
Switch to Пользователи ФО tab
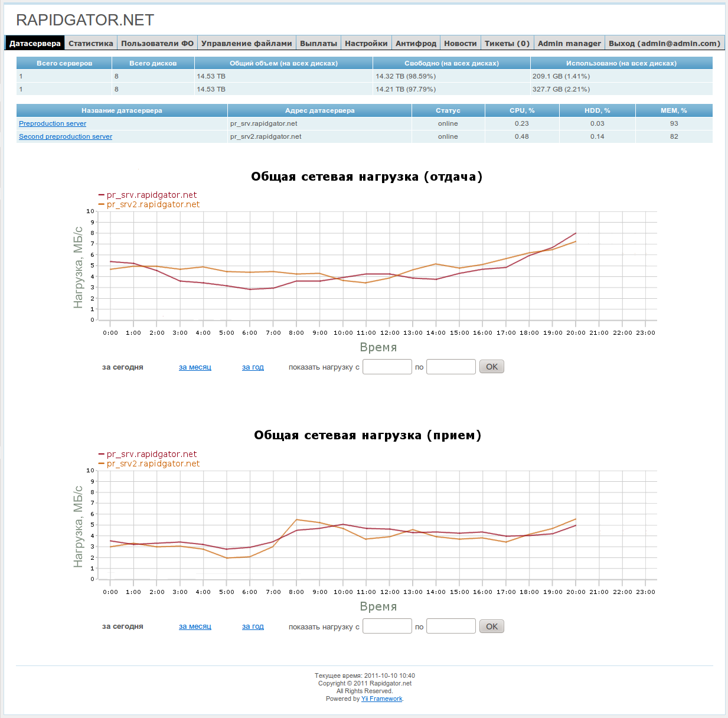click(x=157, y=43)
